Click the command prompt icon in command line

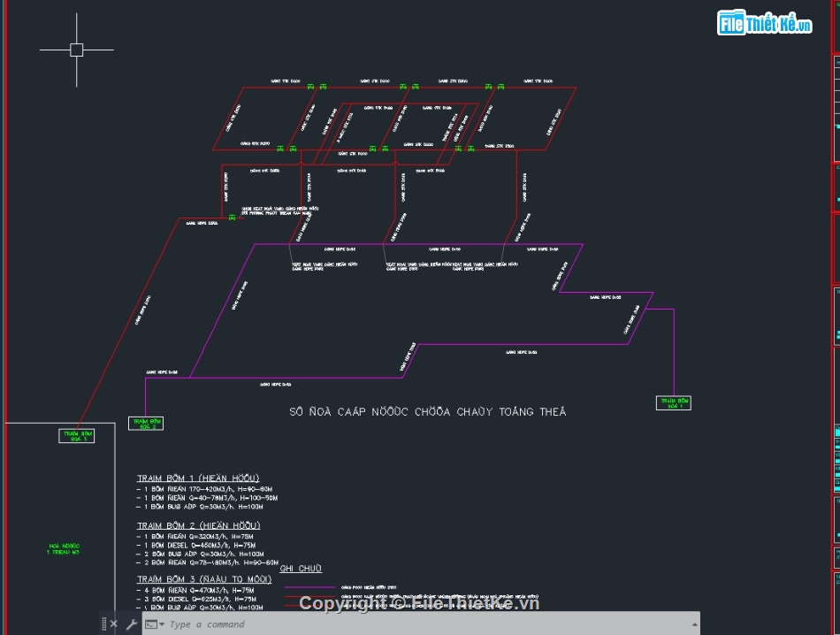151,624
